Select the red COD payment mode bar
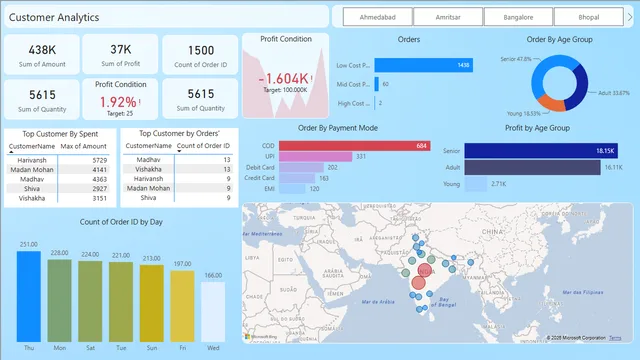Screen dimensions: 640x360 (x=354, y=146)
